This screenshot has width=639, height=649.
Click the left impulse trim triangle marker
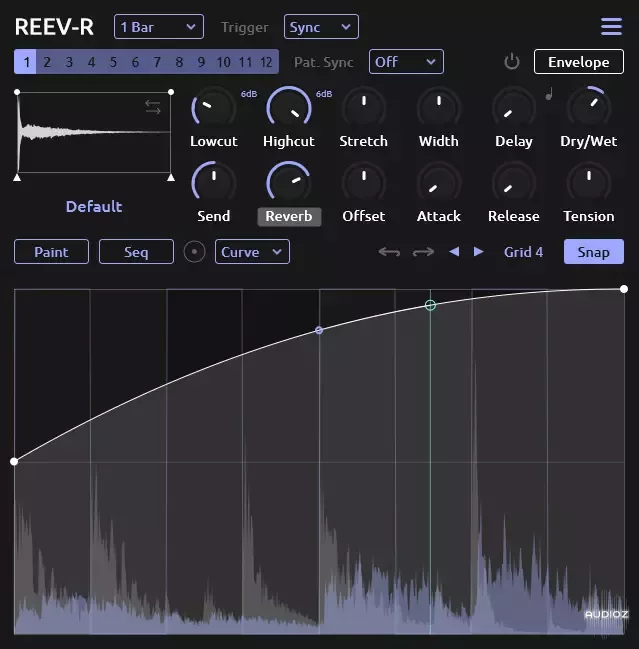[17, 178]
